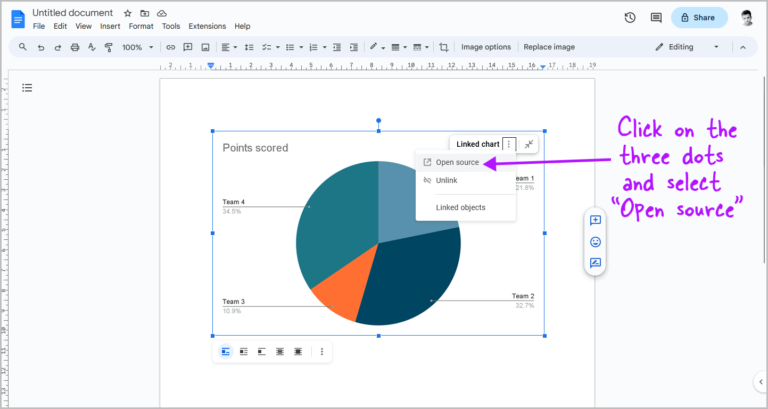Expand the checklist dropdown arrow
This screenshot has width=768, height=409.
pyautogui.click(x=278, y=48)
